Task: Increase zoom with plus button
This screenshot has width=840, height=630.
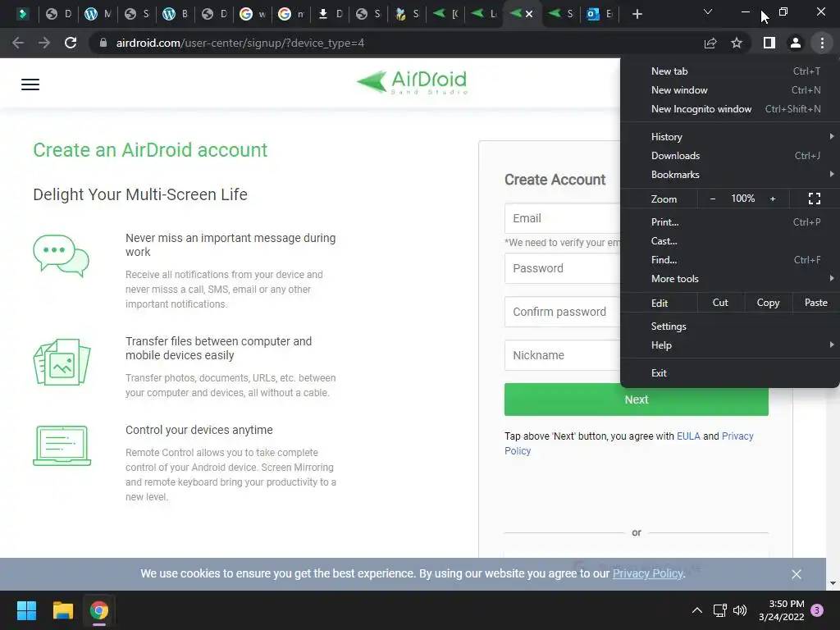Action: click(x=773, y=199)
